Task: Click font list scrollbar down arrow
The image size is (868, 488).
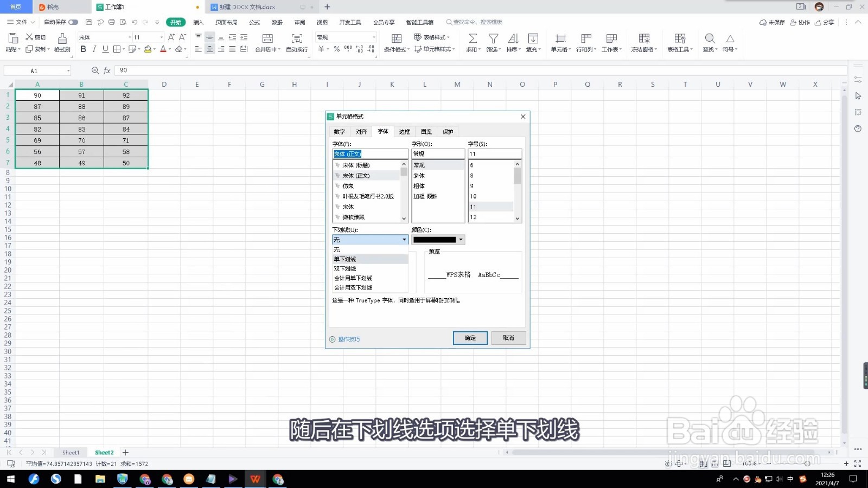Action: [404, 219]
